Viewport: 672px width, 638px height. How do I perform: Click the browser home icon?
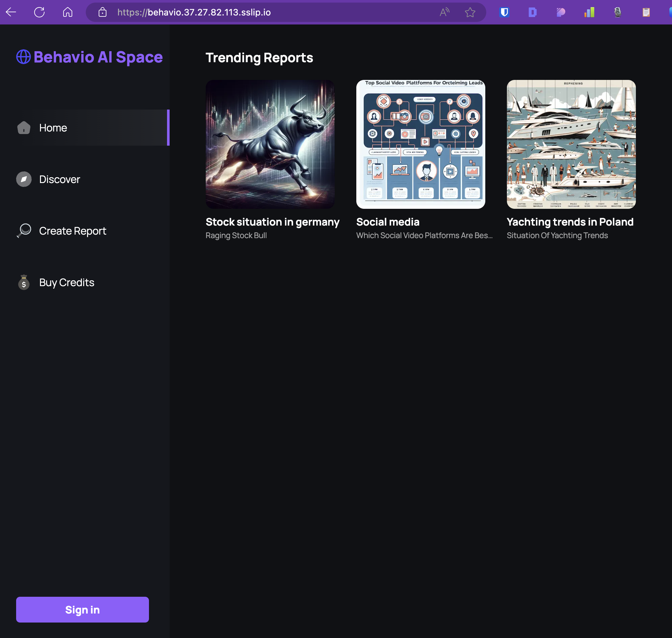click(68, 12)
